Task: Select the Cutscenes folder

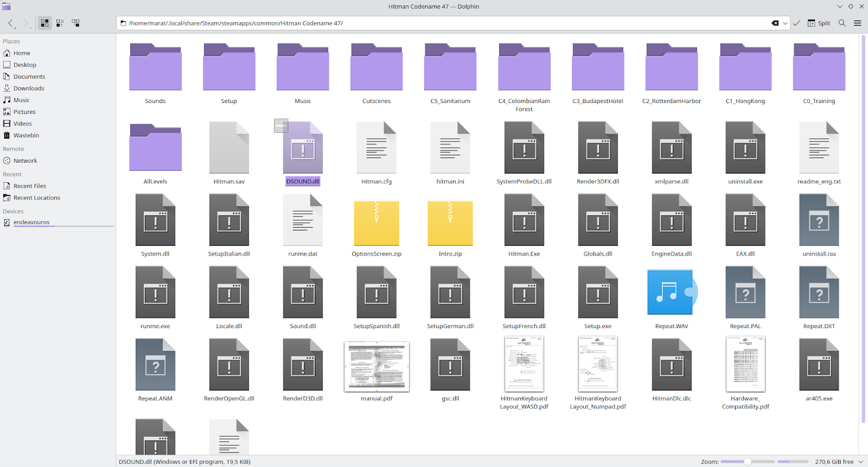Action: tap(376, 67)
